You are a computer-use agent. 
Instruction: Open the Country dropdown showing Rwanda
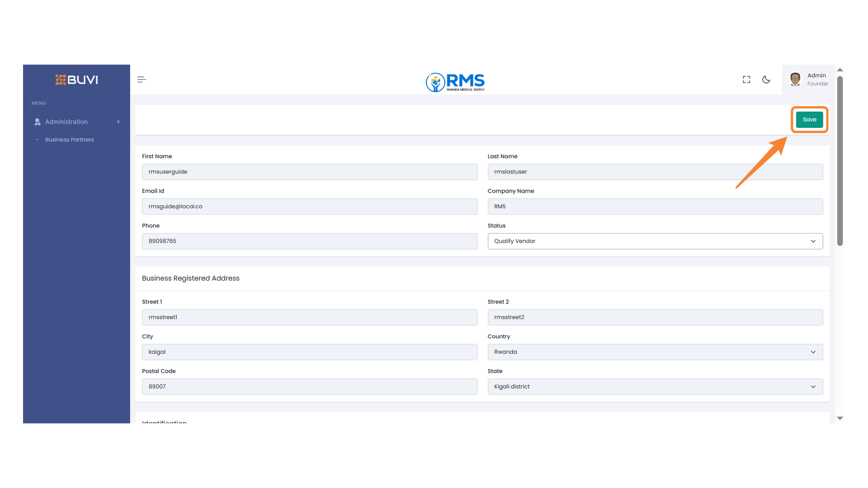click(655, 352)
